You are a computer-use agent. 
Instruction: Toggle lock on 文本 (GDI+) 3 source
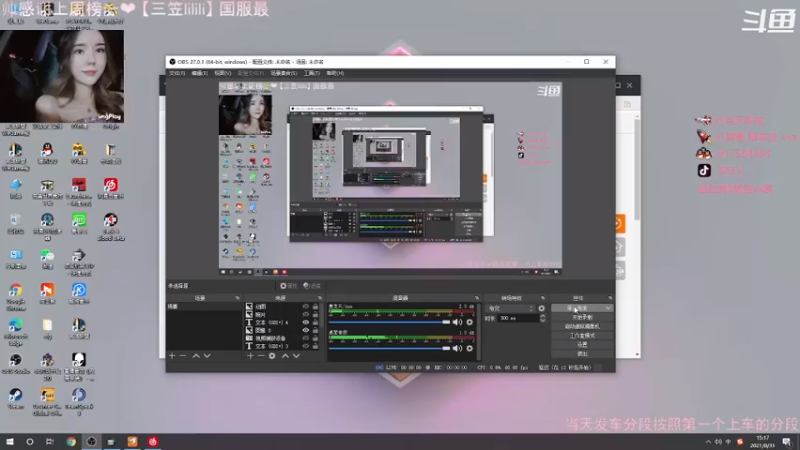point(315,346)
